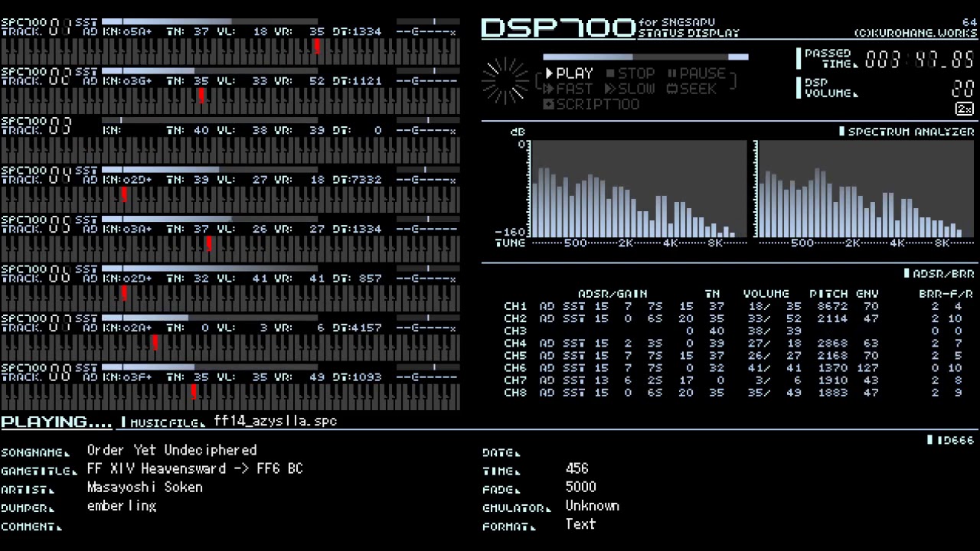Viewport: 980px width, 551px height.
Task: Click the left spectrum analyzer graph
Action: click(637, 189)
